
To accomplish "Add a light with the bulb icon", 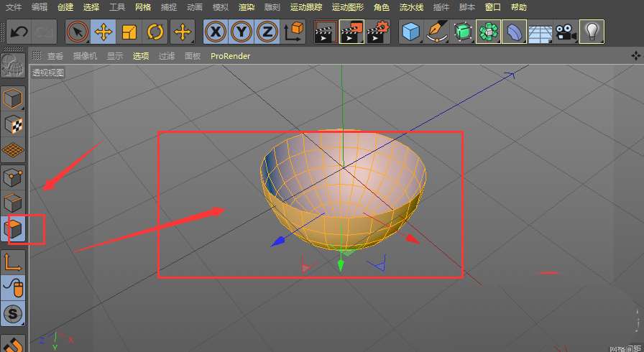I will click(x=592, y=32).
